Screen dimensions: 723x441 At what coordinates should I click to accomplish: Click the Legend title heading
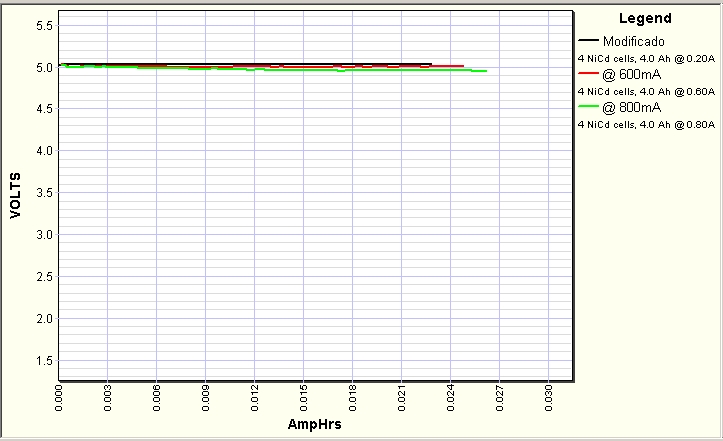click(645, 18)
